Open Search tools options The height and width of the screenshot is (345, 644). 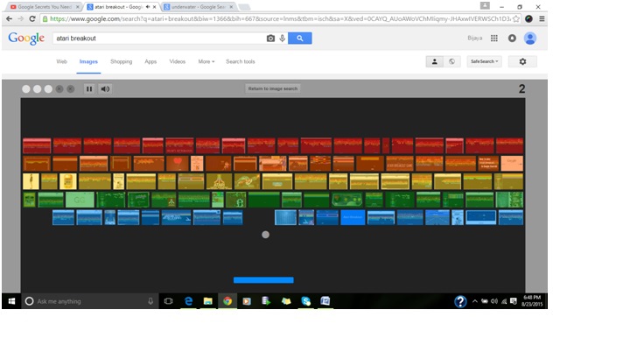(241, 61)
